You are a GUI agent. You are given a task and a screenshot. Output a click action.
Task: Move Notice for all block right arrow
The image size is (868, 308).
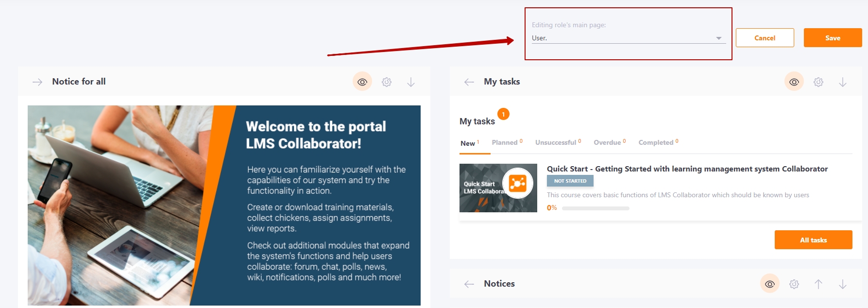(x=37, y=82)
